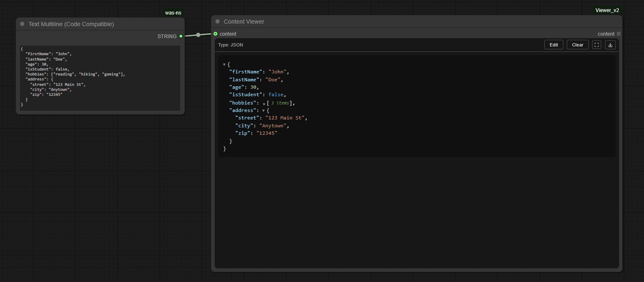Click the content input label

[x=228, y=34]
